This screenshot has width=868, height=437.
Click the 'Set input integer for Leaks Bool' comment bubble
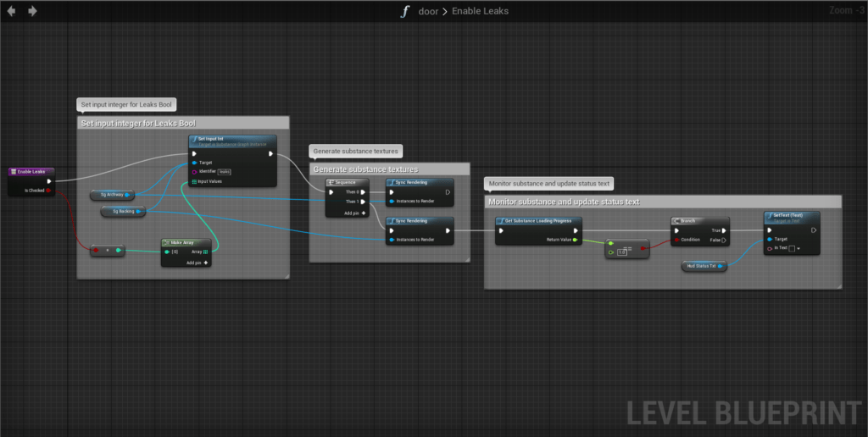coord(126,104)
